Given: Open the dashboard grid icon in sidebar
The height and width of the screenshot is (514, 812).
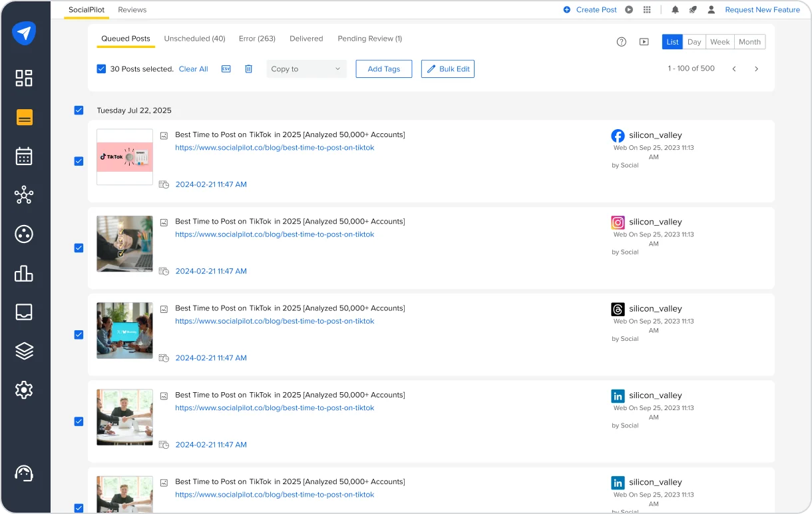Looking at the screenshot, I should [24, 78].
